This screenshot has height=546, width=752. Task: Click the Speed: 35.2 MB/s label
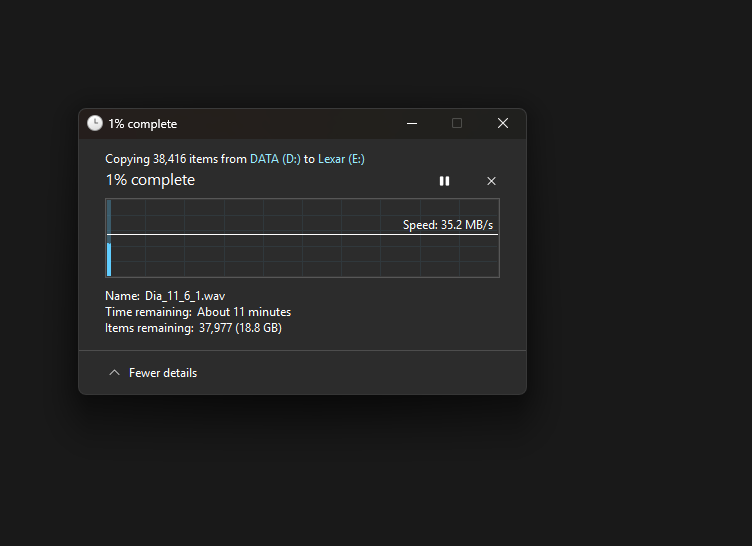click(448, 225)
